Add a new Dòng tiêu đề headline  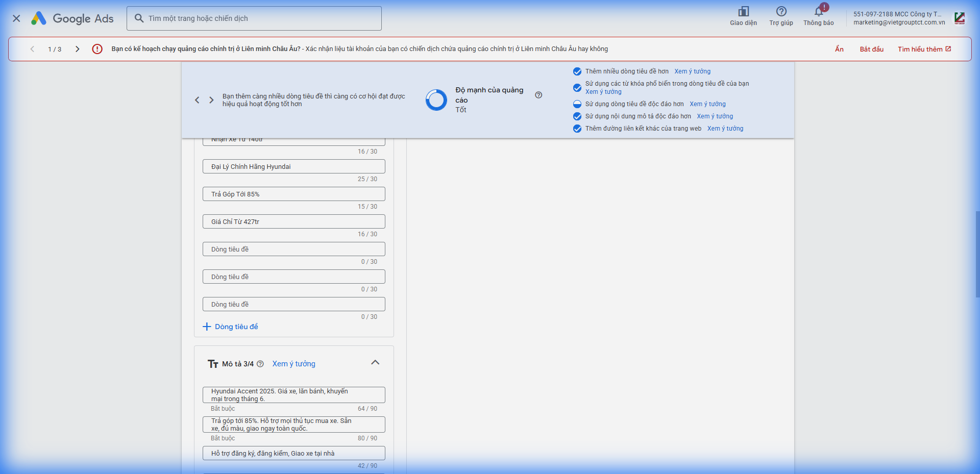[x=231, y=327]
